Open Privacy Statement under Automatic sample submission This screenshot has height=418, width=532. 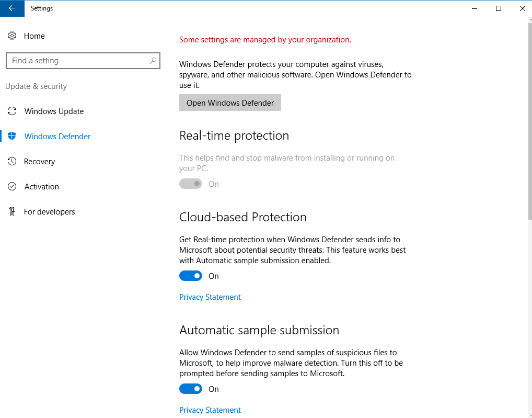point(210,410)
